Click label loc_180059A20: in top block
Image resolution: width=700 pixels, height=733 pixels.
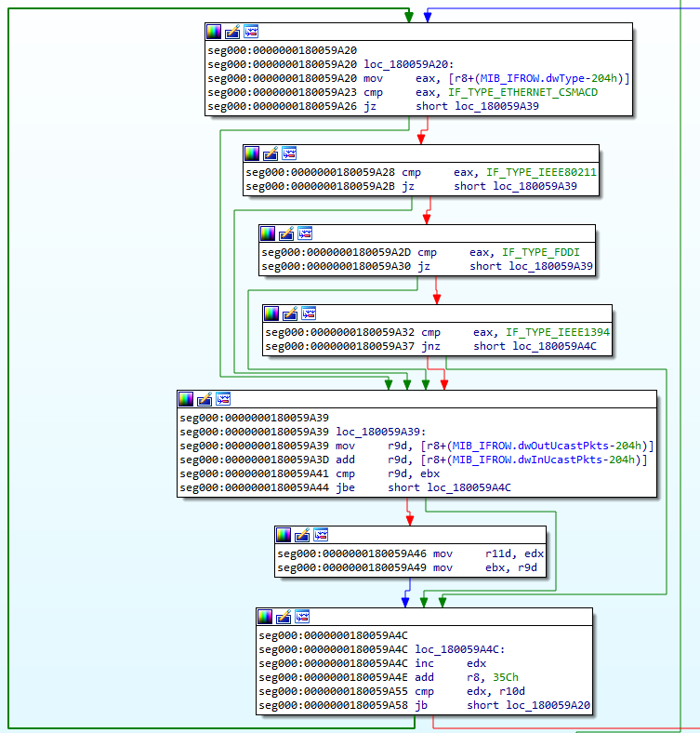(409, 64)
